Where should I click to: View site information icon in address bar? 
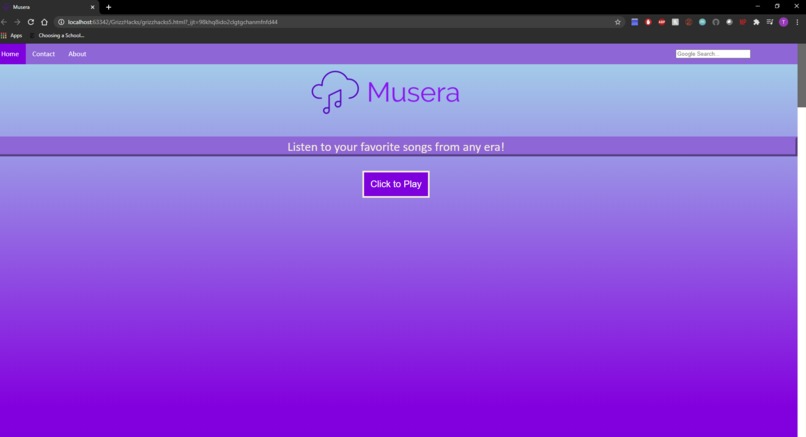pyautogui.click(x=61, y=22)
